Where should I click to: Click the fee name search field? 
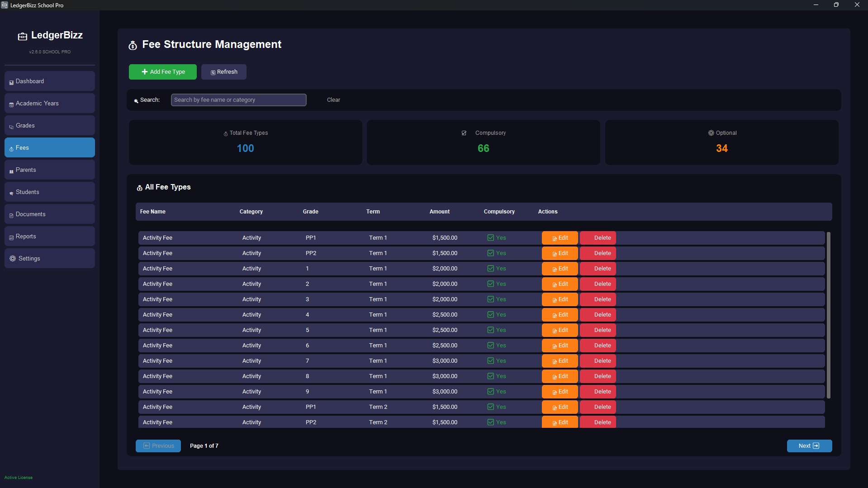(239, 100)
